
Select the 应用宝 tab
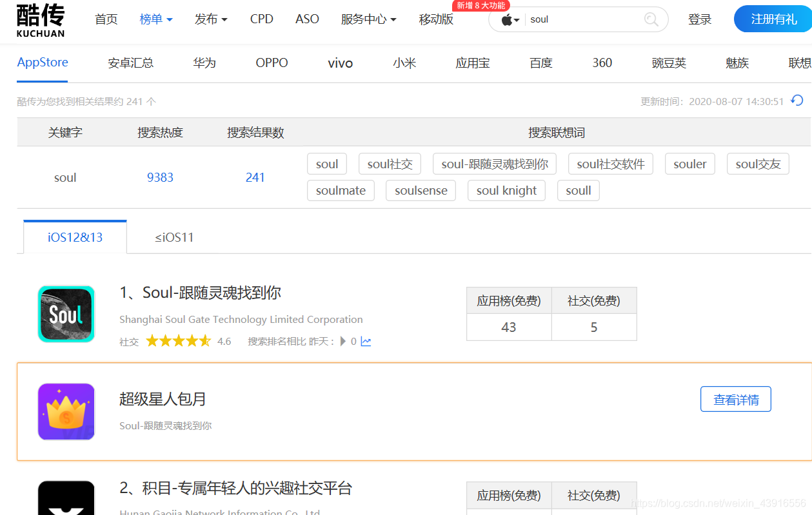pyautogui.click(x=473, y=63)
